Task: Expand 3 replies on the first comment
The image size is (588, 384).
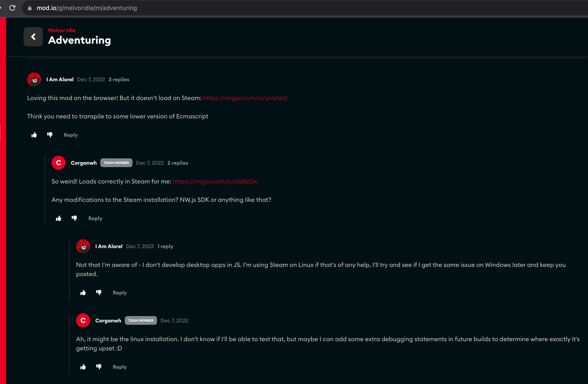Action: click(119, 79)
